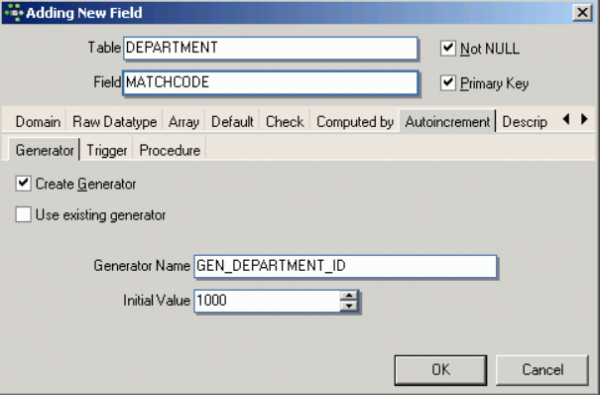Screen dimensions: 600x395
Task: Go to the Trigger sub-tab
Action: (107, 150)
